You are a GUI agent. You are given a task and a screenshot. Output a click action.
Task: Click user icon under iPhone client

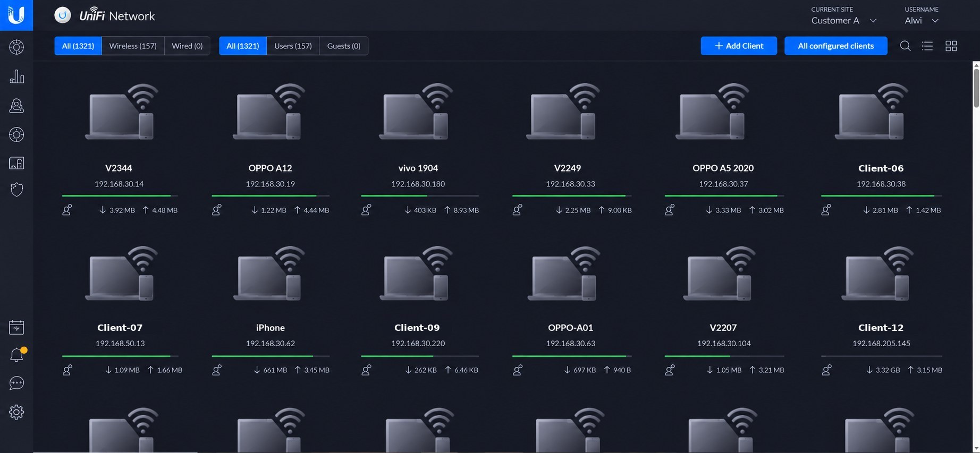point(217,370)
